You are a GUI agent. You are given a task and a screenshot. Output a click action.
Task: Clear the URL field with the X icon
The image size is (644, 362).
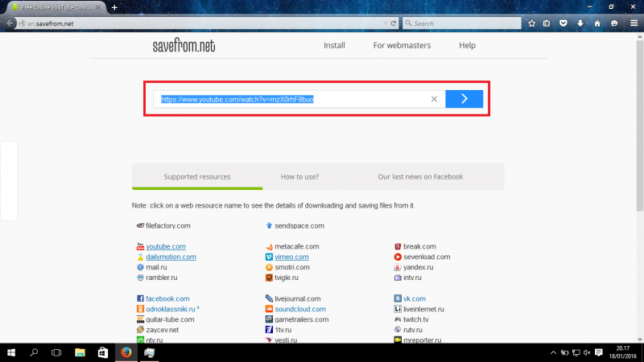[x=434, y=99]
